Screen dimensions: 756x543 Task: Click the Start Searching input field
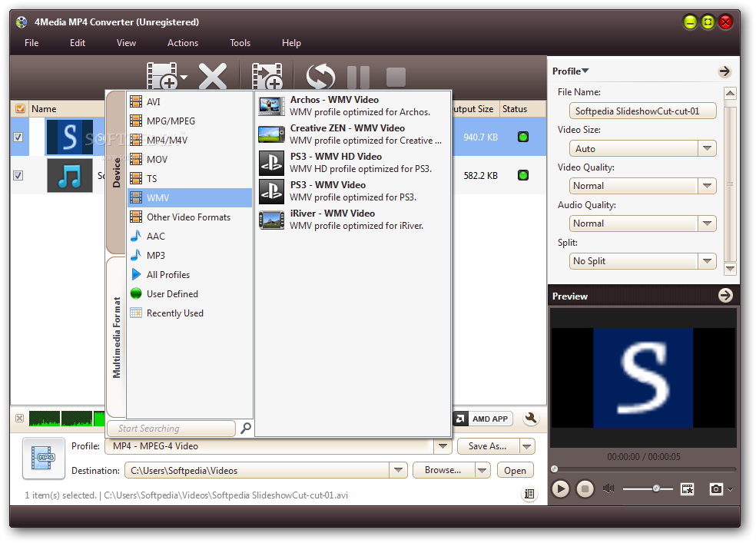[x=171, y=429]
